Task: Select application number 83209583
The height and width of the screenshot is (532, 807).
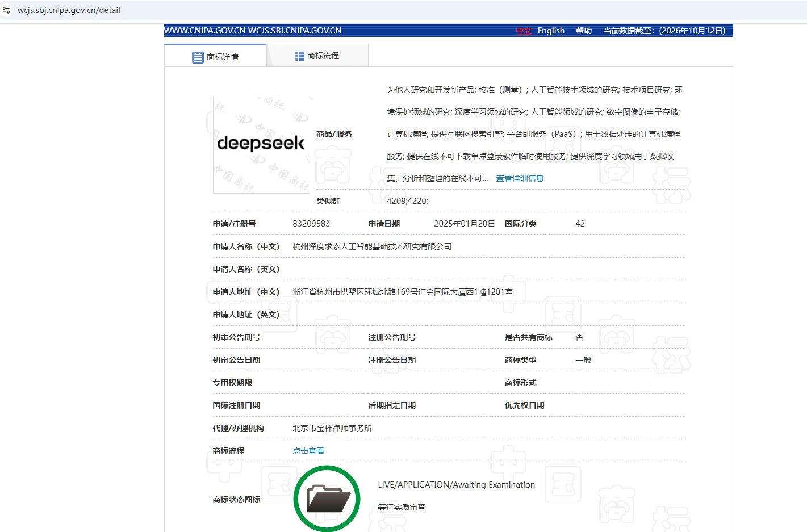Action: (311, 224)
